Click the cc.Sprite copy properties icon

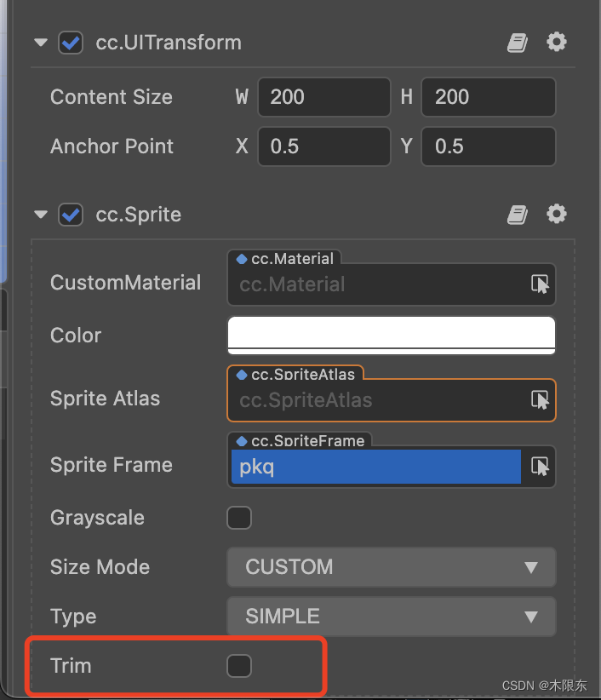pos(517,214)
